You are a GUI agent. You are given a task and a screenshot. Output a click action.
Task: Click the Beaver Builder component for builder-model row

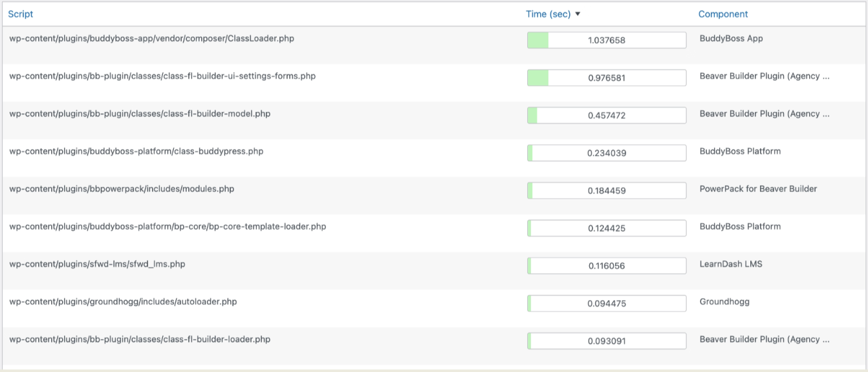[765, 114]
